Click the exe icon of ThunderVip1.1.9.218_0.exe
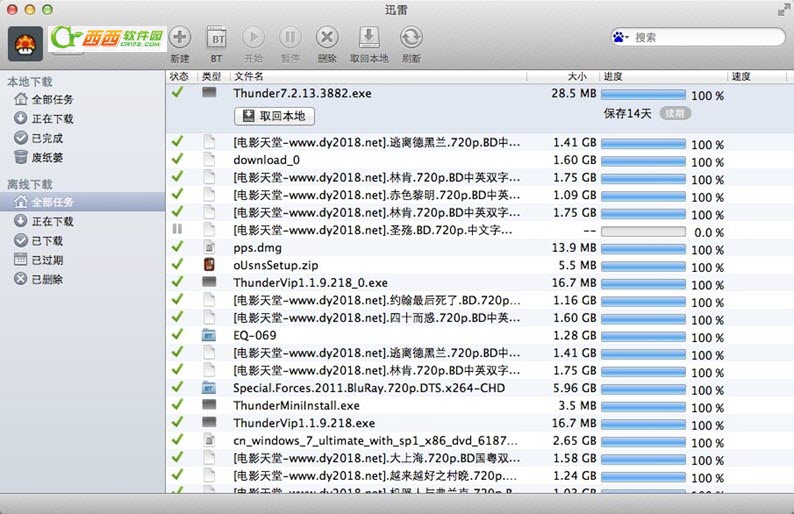Image resolution: width=794 pixels, height=514 pixels. click(x=209, y=282)
